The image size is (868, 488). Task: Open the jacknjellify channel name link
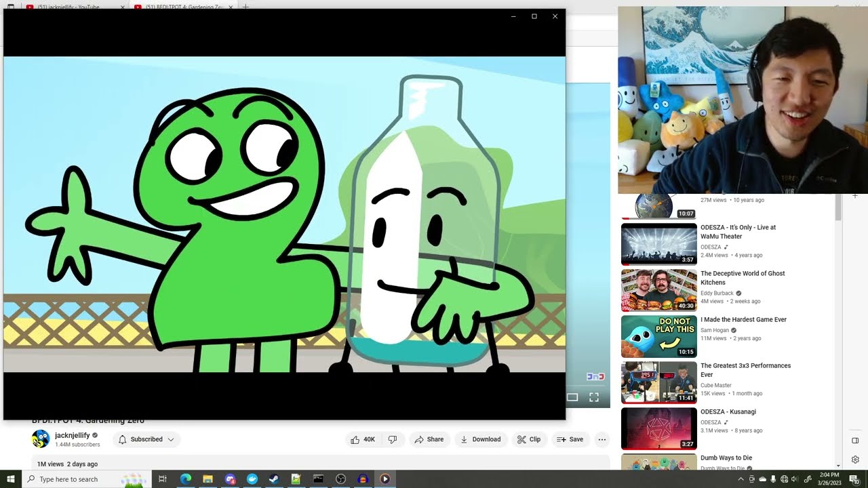[72, 435]
